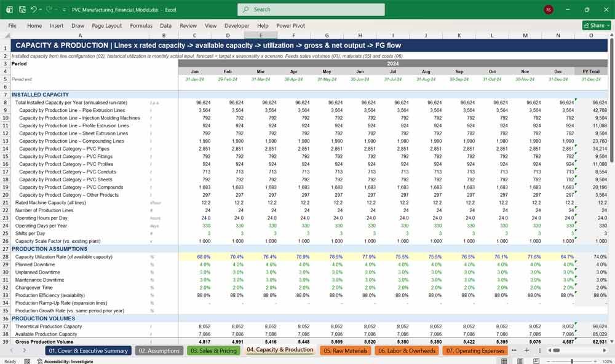Click the Select All corner triangle
Viewport: 615px width, 364px height.
click(x=7, y=35)
